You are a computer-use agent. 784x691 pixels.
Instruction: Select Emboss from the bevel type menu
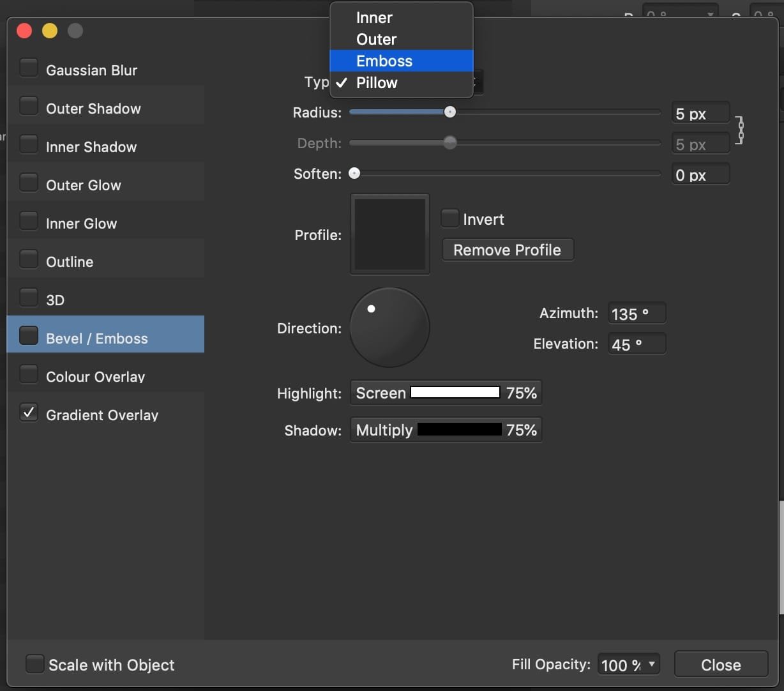[384, 61]
